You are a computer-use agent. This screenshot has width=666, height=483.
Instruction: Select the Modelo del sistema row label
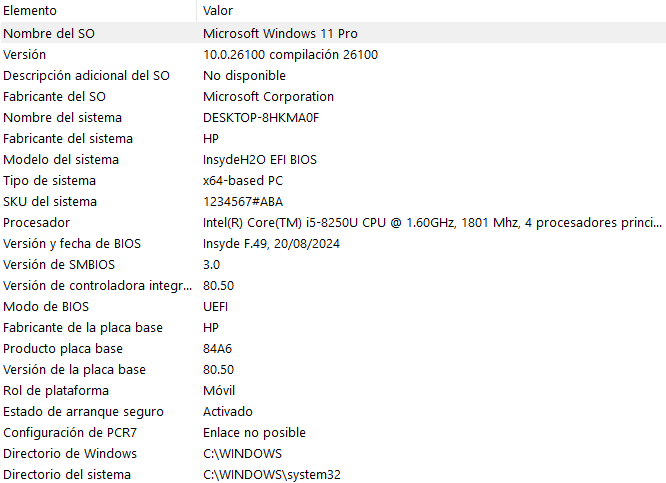(61, 160)
